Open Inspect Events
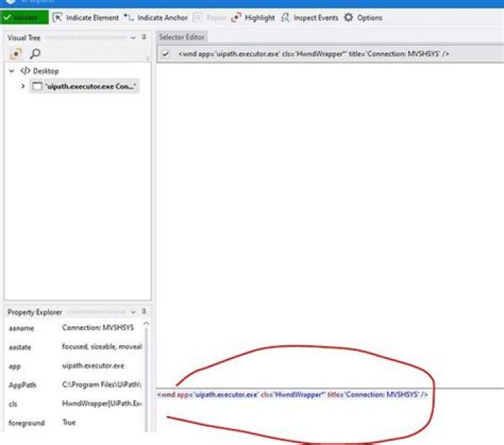Image resolution: width=504 pixels, height=445 pixels. point(310,17)
